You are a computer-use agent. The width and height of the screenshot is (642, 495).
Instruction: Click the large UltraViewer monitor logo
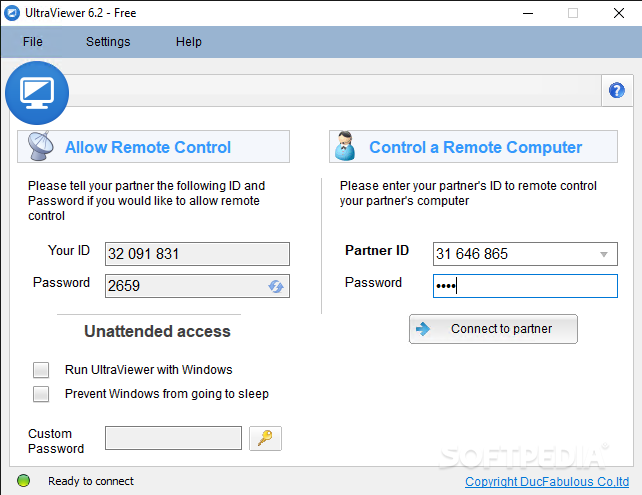coord(37,93)
